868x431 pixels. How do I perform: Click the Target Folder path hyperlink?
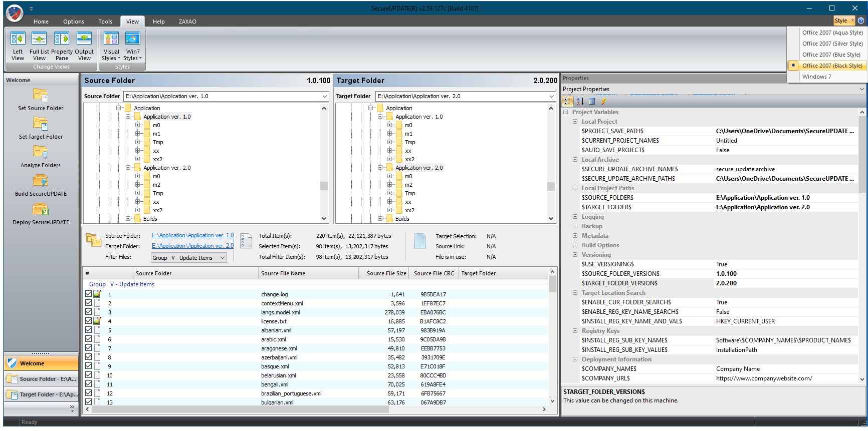coord(192,246)
